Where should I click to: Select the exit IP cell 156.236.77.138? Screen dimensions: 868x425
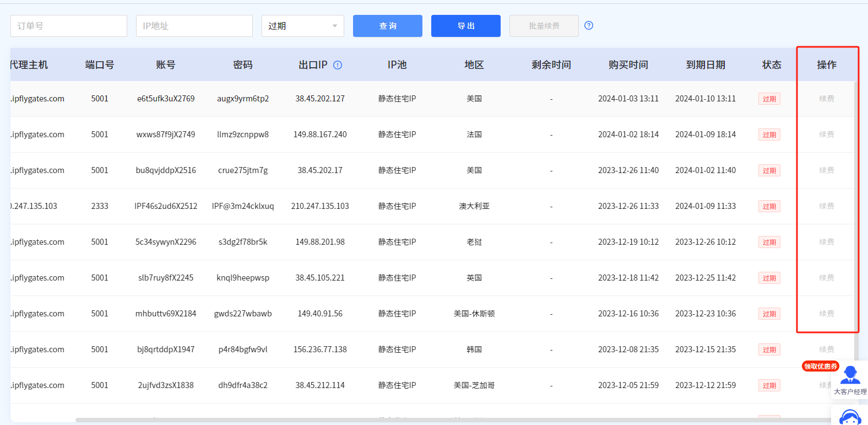[320, 349]
